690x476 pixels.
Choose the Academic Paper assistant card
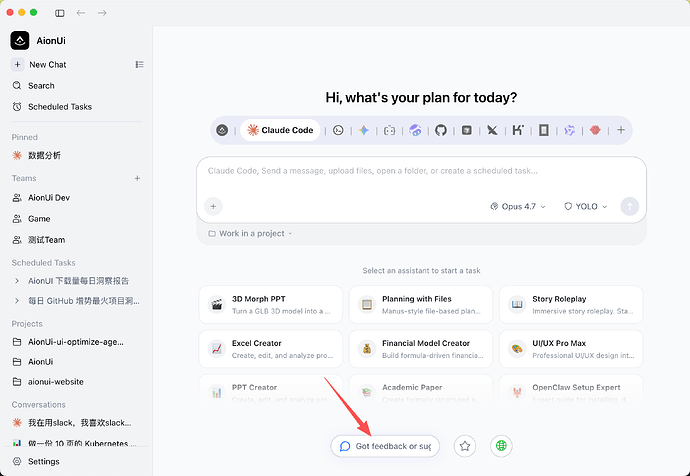[x=421, y=390]
